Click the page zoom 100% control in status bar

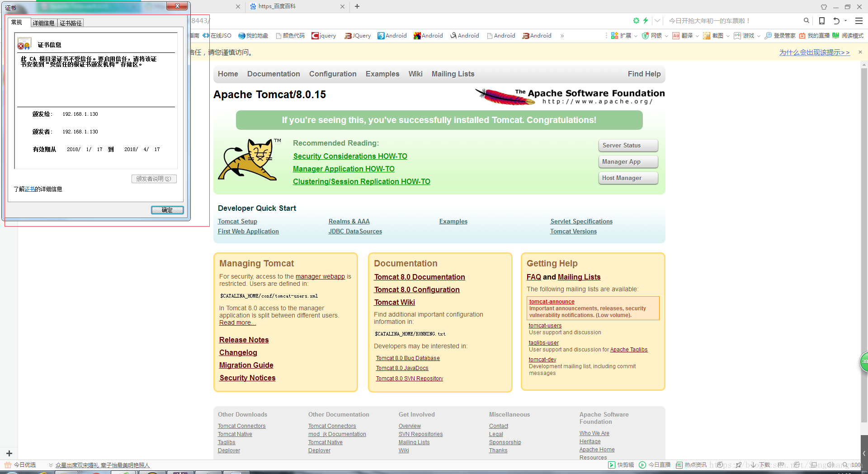point(852,465)
